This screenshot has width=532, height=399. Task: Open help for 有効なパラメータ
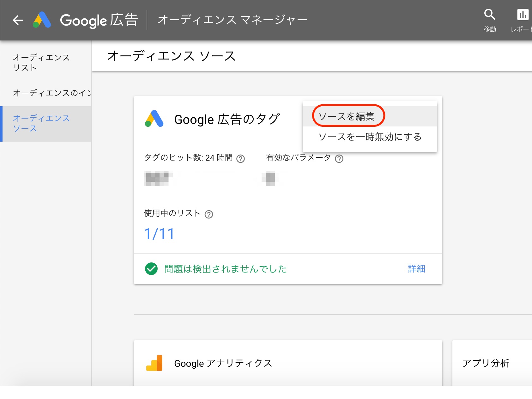point(339,158)
